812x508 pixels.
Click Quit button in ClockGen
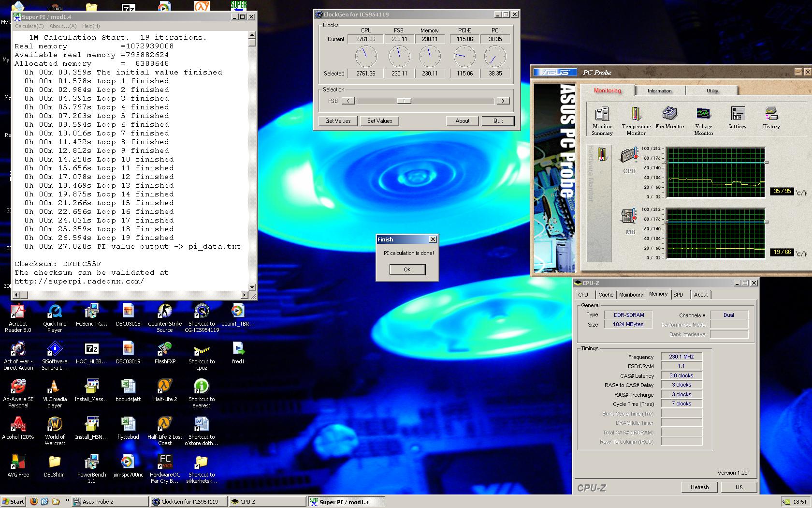pyautogui.click(x=498, y=121)
